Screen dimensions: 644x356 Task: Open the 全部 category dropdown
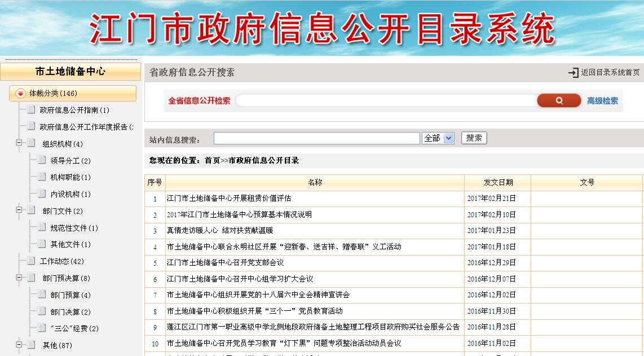point(438,138)
